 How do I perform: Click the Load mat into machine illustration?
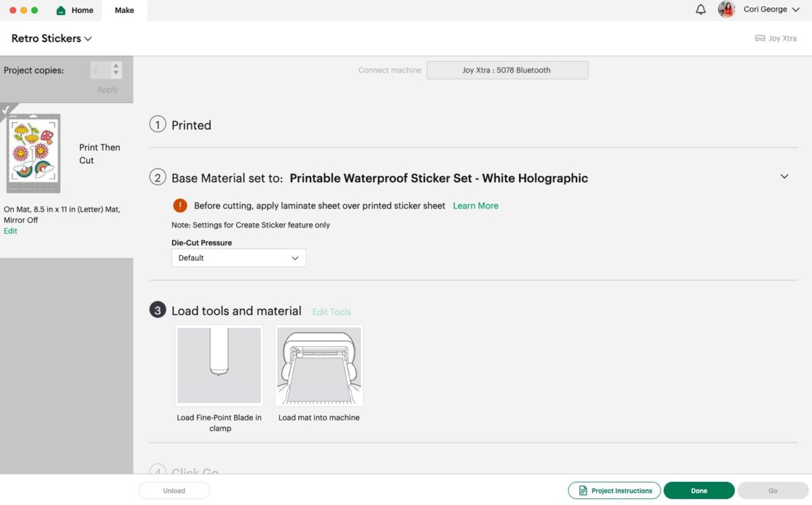click(x=319, y=366)
